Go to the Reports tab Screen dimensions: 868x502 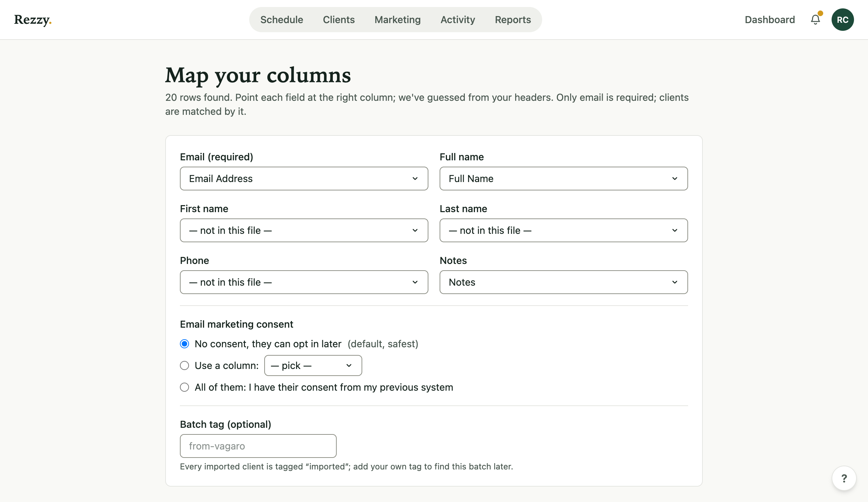(x=513, y=20)
